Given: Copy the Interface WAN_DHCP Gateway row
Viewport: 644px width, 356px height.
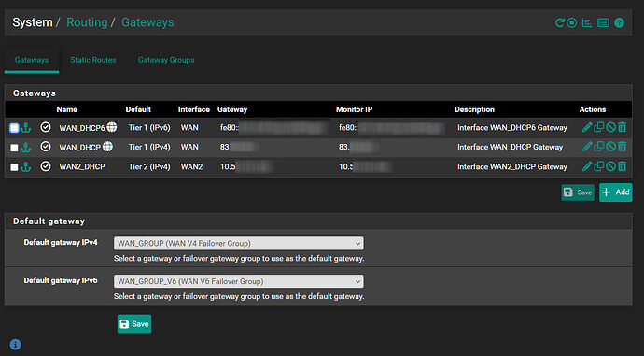Looking at the screenshot, I should (599, 147).
